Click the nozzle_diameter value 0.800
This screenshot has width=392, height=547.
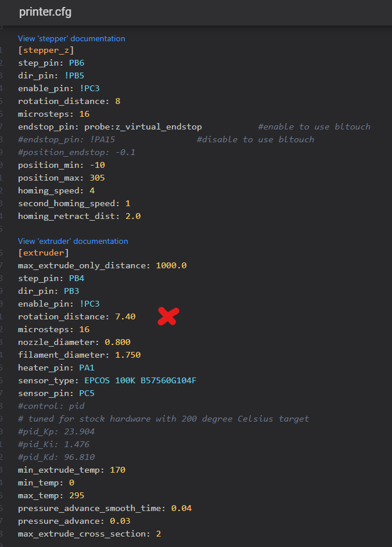point(117,342)
